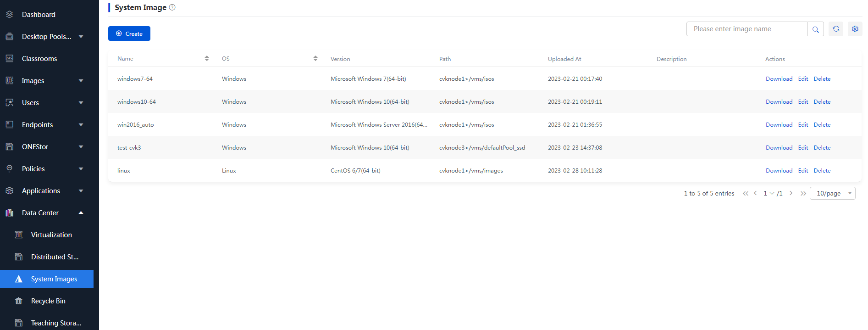This screenshot has width=868, height=330.
Task: Collapse the Data Center menu arrow
Action: pyautogui.click(x=81, y=213)
